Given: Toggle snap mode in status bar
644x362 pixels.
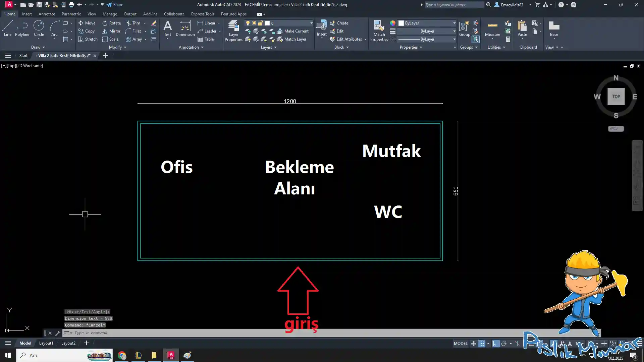Looking at the screenshot, I should pyautogui.click(x=481, y=344).
